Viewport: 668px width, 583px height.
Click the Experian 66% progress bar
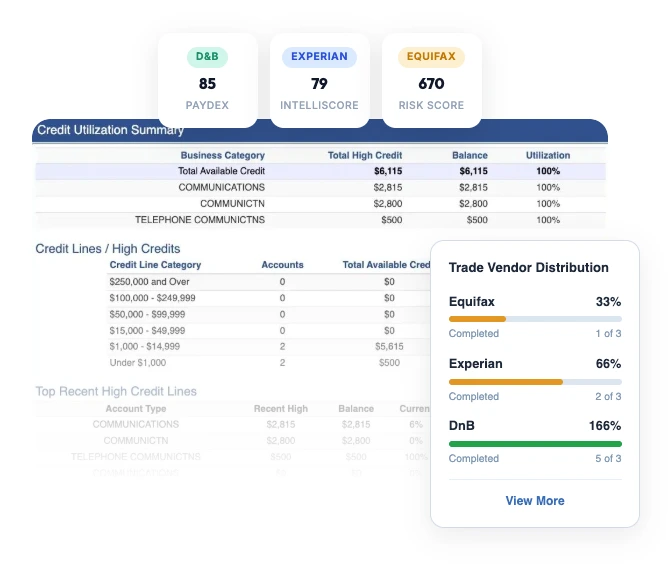535,382
